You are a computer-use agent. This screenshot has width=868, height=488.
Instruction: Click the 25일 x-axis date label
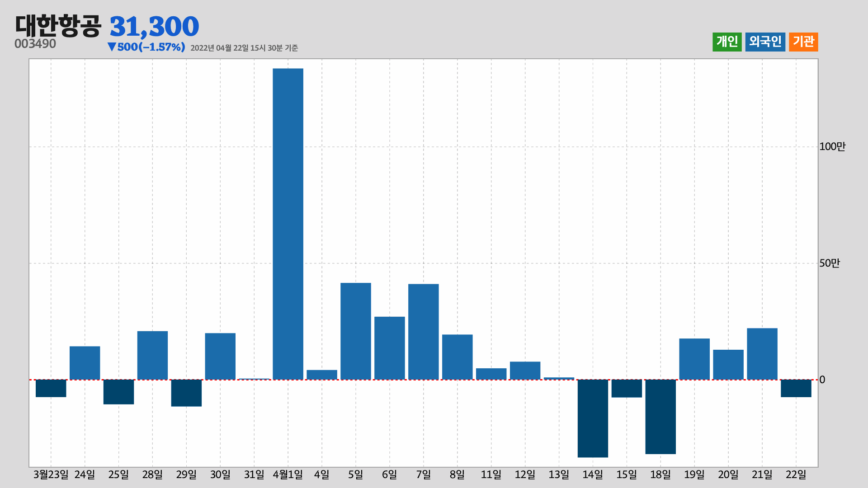click(119, 475)
